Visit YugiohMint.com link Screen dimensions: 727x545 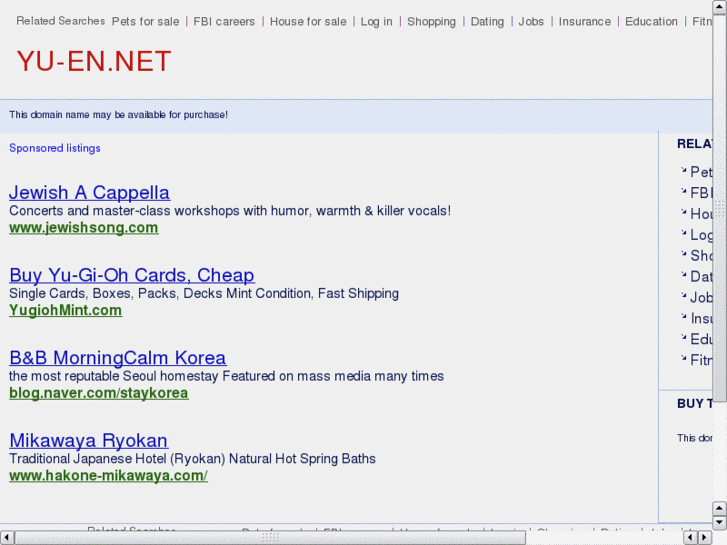pos(65,310)
